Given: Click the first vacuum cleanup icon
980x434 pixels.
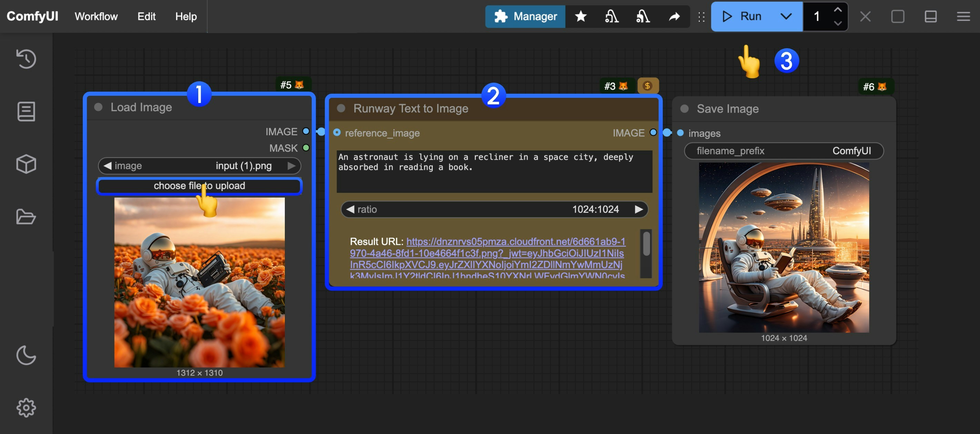Looking at the screenshot, I should [612, 16].
